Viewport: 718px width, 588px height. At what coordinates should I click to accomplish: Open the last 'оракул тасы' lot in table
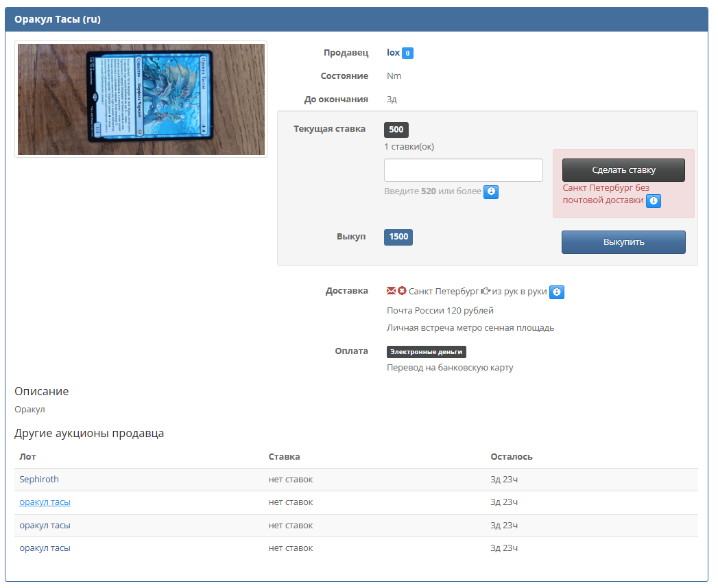45,548
